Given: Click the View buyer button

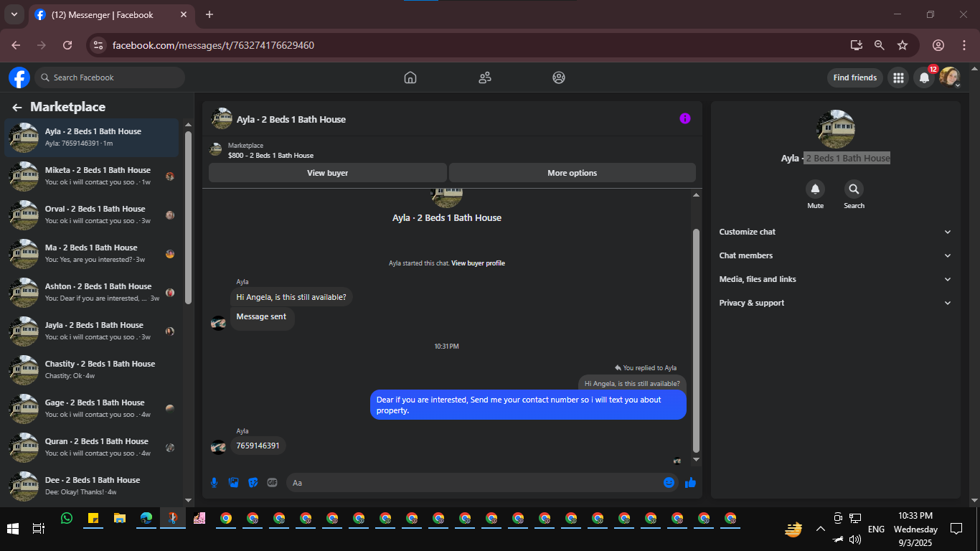Looking at the screenshot, I should point(328,173).
